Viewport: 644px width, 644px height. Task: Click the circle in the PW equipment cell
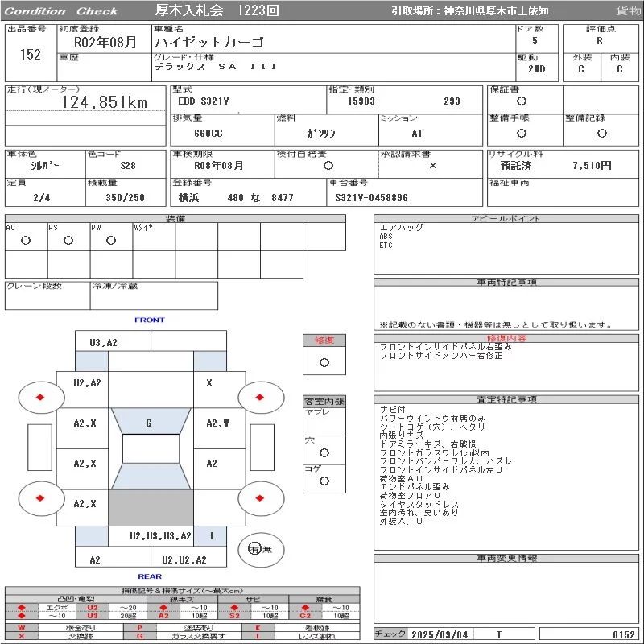[x=111, y=240]
